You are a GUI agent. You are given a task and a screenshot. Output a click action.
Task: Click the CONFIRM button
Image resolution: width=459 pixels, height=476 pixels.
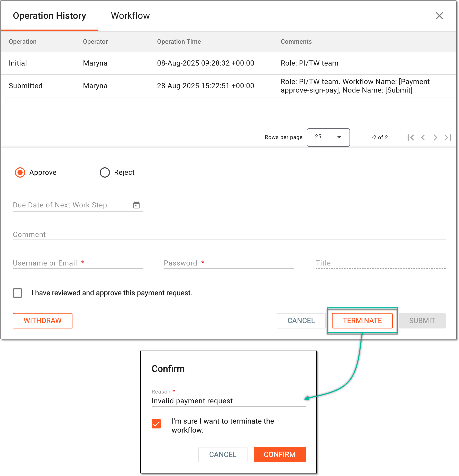point(280,454)
